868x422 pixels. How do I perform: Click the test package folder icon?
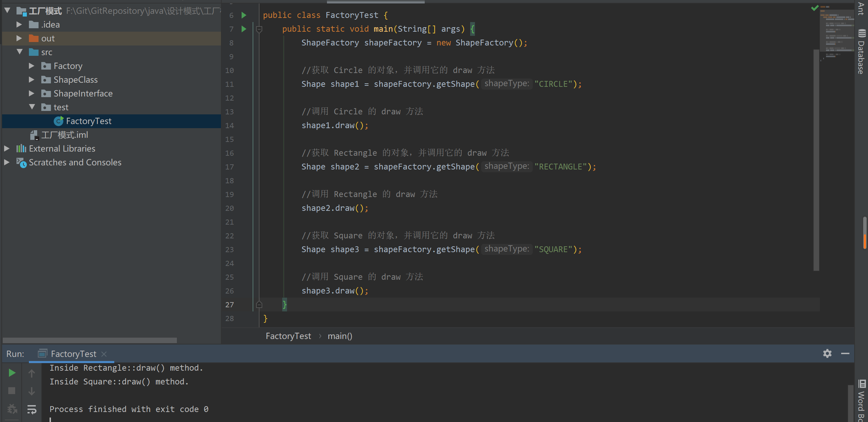tap(46, 107)
